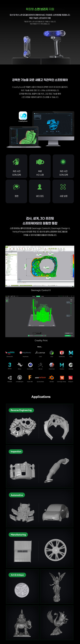Click the 쉬운 보정 target icon
This screenshot has width=80, height=644.
(x=63, y=187)
